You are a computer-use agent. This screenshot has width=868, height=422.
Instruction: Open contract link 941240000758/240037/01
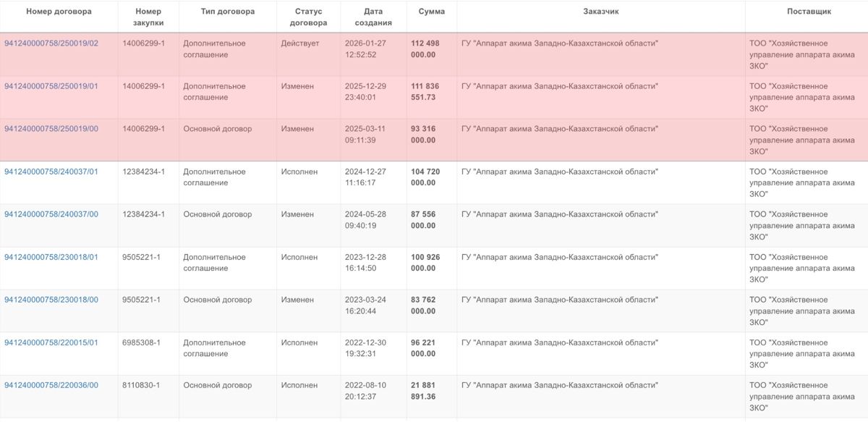[51, 172]
